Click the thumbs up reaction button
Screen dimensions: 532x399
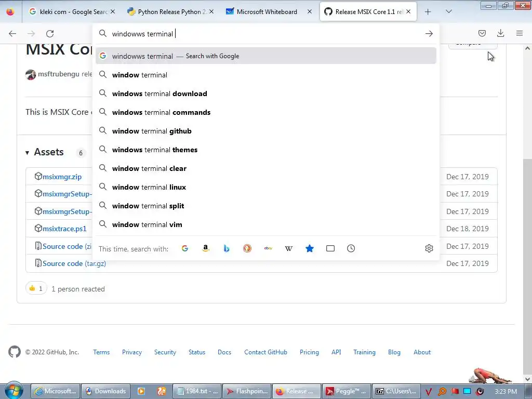36,288
